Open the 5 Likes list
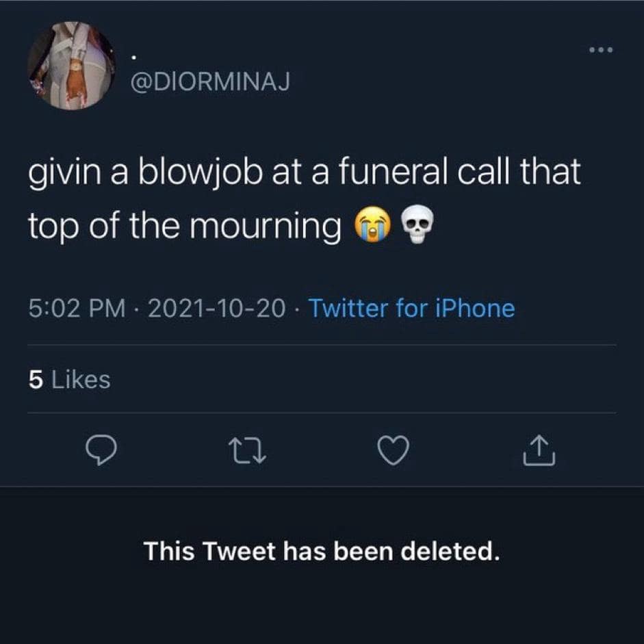 68,380
